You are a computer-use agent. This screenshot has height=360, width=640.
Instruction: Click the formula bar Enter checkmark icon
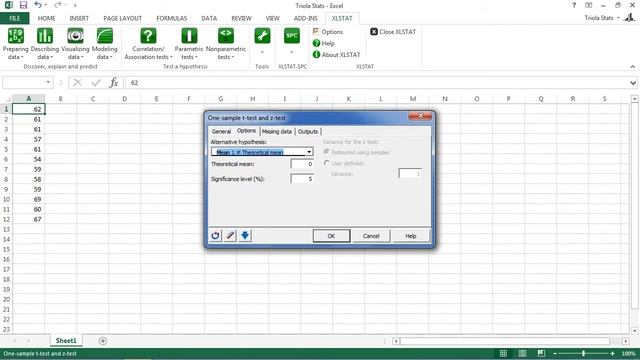click(x=96, y=83)
